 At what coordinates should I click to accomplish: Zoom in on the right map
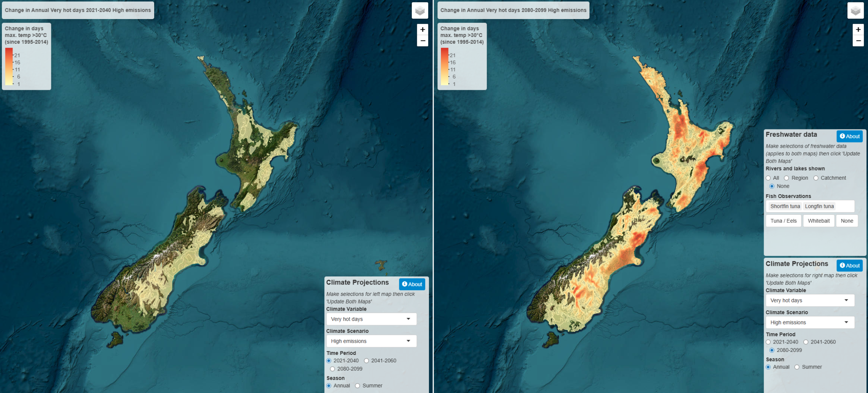coord(858,29)
